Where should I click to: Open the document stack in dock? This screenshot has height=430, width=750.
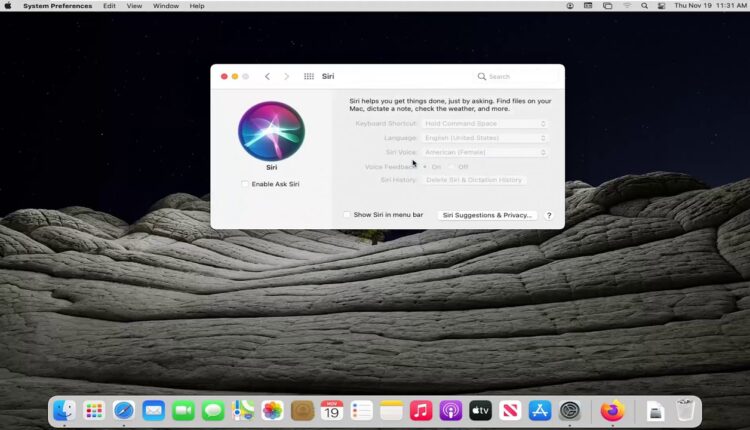tap(655, 410)
